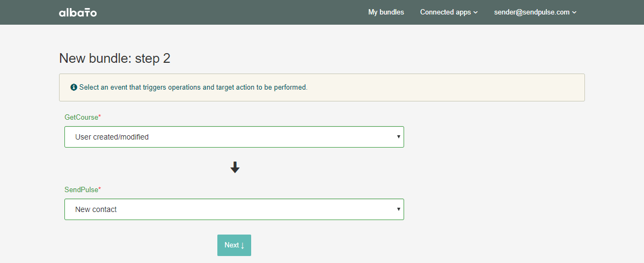
Task: Open GetCourse event dropdown
Action: (x=234, y=137)
